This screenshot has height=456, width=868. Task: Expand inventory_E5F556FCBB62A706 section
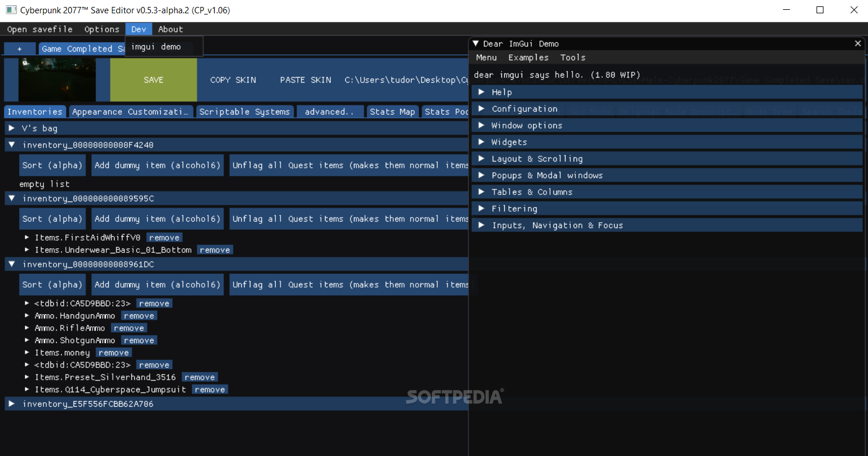[236, 404]
